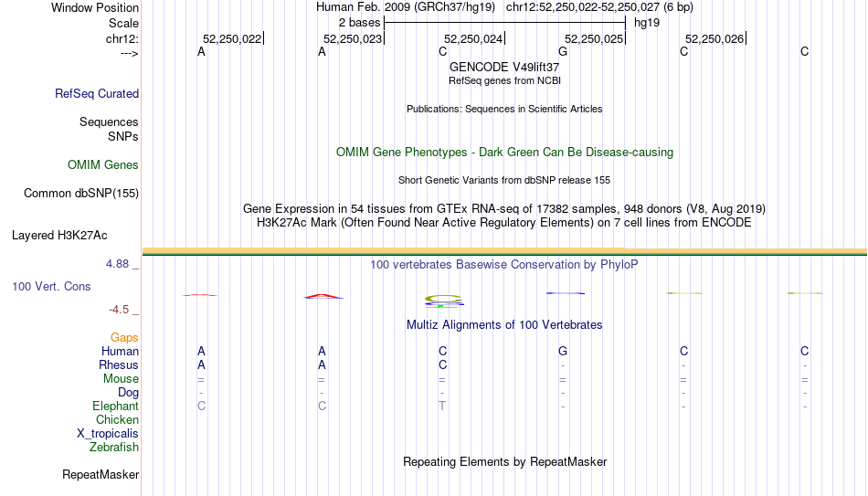The width and height of the screenshot is (868, 496).
Task: Click Multiz Alignments of 100 Vertebrates title
Action: 504,325
